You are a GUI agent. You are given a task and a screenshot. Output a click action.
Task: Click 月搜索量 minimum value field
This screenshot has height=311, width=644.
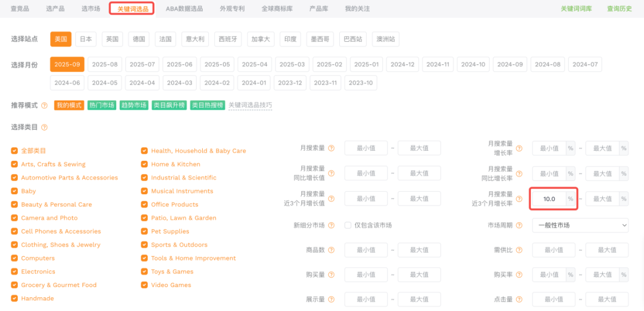tap(366, 148)
